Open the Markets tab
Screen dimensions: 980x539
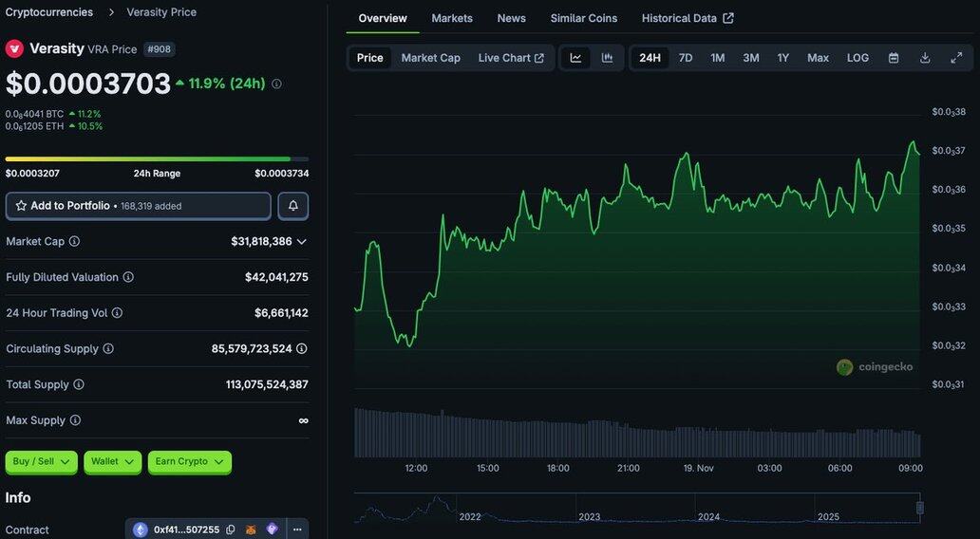pos(452,18)
